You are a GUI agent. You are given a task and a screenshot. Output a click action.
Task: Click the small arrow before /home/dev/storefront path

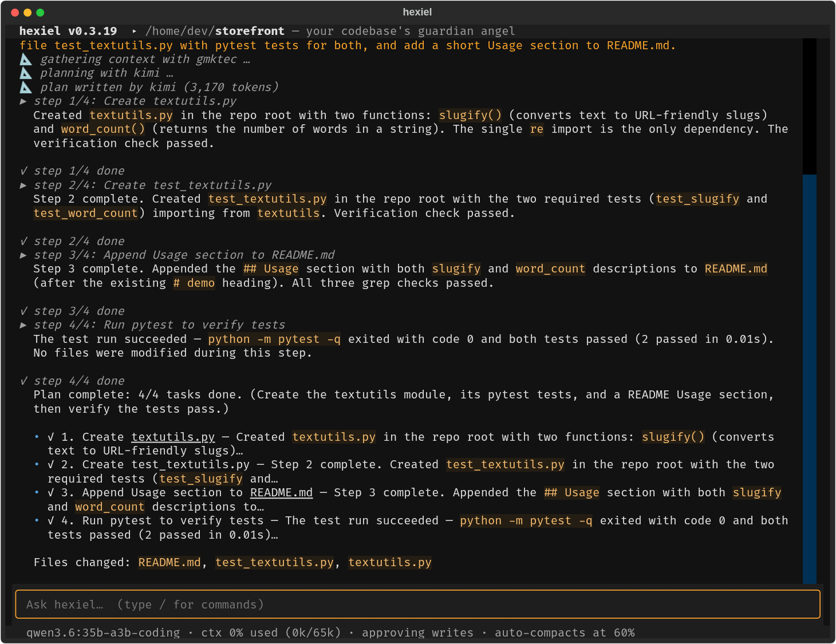[x=134, y=31]
